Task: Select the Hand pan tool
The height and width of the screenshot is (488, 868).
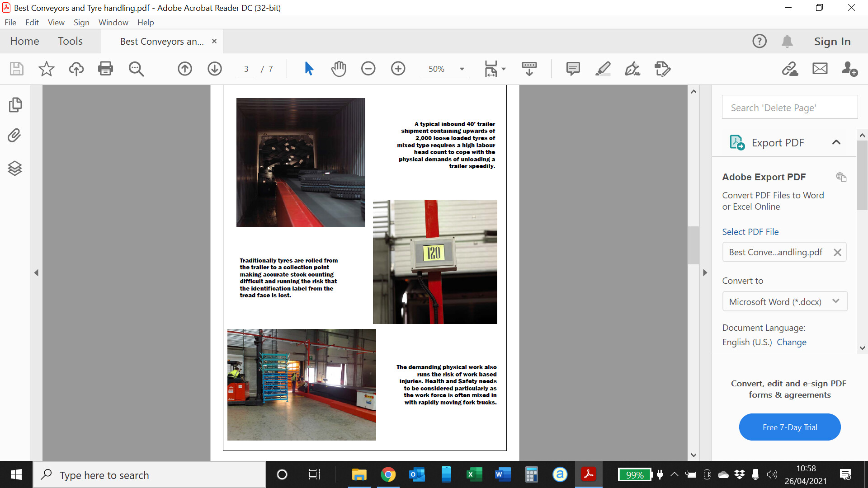Action: coord(338,69)
